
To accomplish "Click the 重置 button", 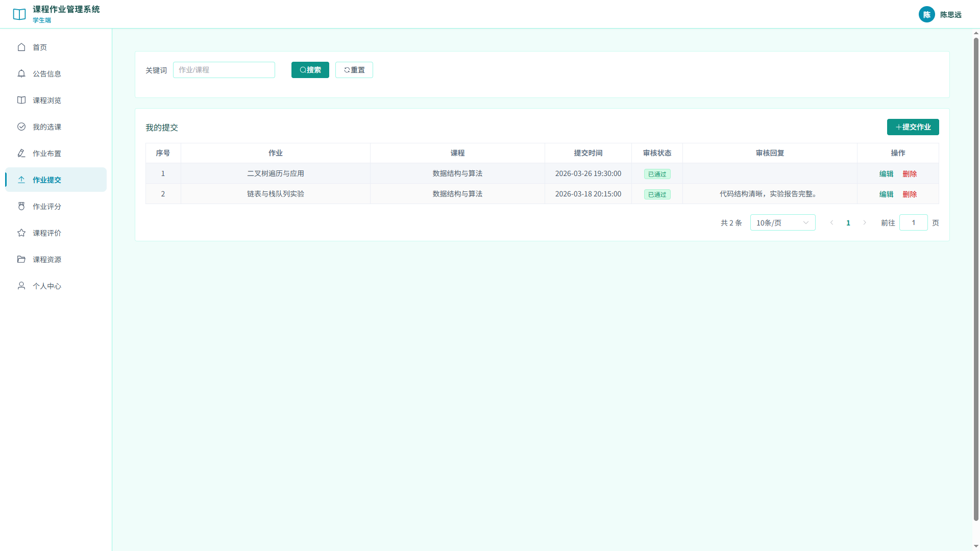I will point(354,70).
